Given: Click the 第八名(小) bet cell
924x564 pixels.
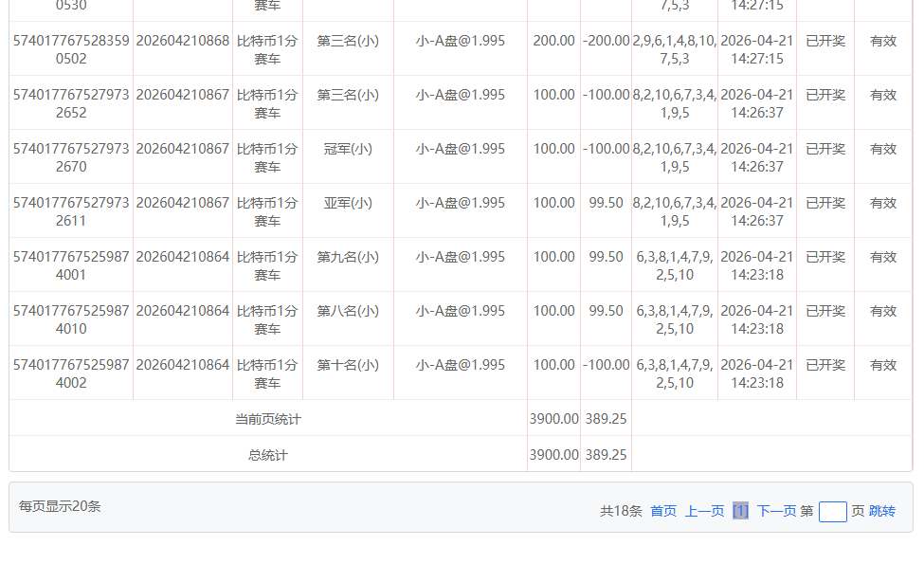Looking at the screenshot, I should (348, 311).
